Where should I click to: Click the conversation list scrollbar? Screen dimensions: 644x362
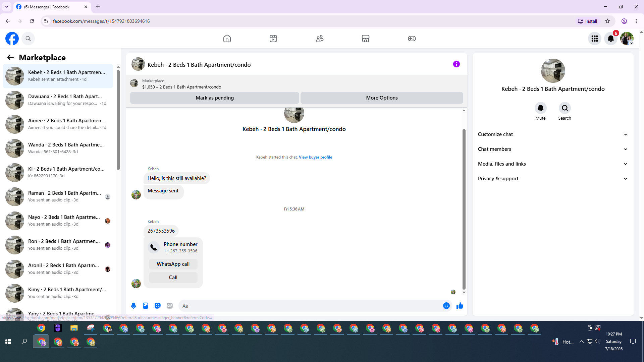118,120
